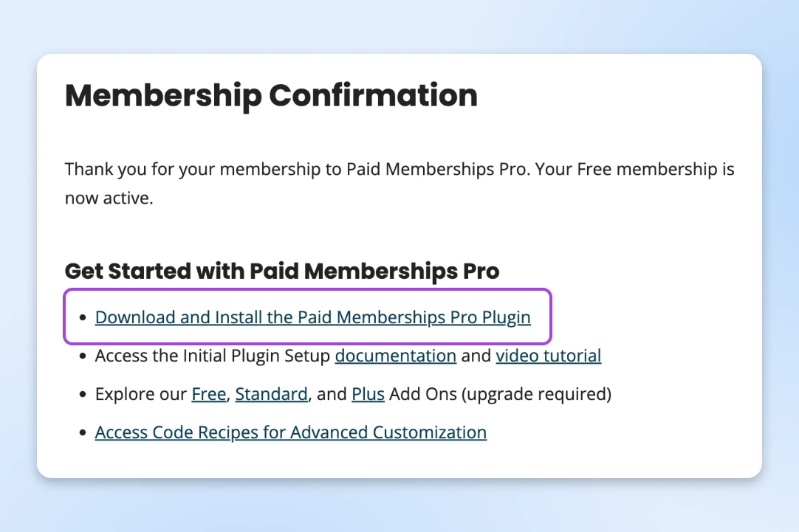The height and width of the screenshot is (532, 799).
Task: Click the bullet before Access Code Recipes
Action: (x=83, y=433)
